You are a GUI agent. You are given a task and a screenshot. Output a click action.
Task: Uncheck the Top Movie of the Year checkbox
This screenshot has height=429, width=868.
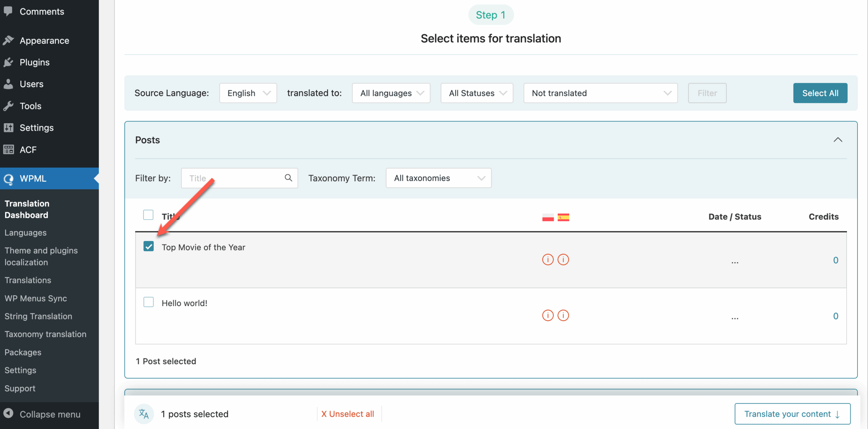[x=149, y=246]
